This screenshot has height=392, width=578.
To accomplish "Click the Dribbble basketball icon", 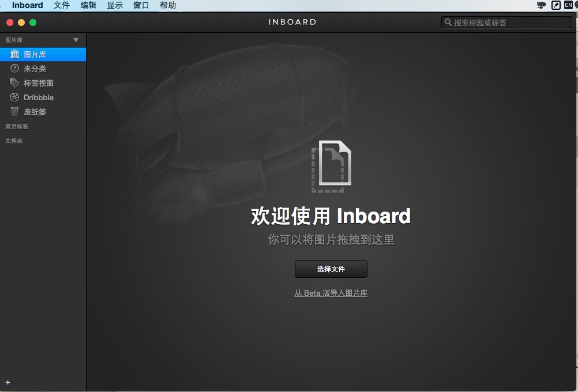I will click(x=14, y=97).
